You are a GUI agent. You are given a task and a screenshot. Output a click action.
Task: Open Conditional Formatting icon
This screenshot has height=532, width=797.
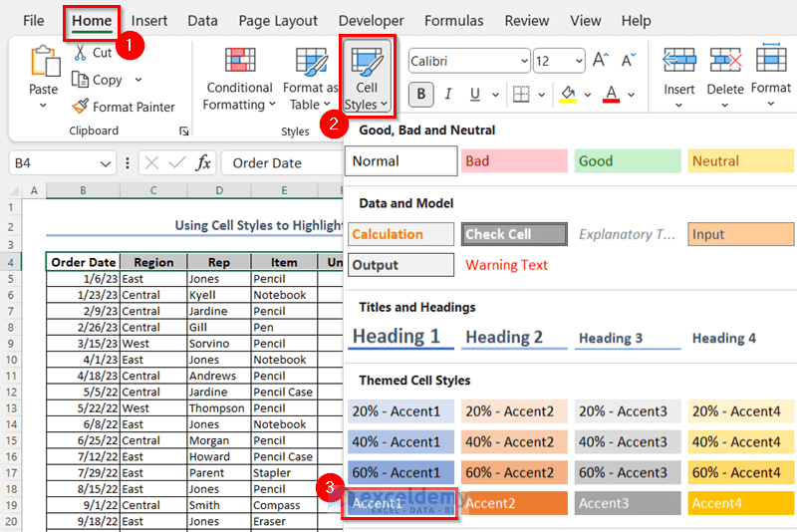click(240, 61)
